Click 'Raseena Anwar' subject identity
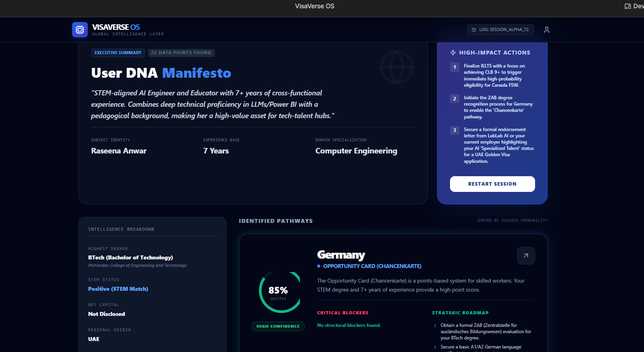The height and width of the screenshot is (352, 644). coord(119,151)
